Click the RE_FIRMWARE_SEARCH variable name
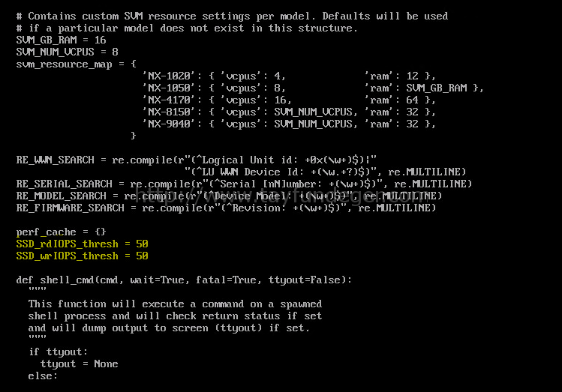The width and height of the screenshot is (562, 392). [71, 208]
